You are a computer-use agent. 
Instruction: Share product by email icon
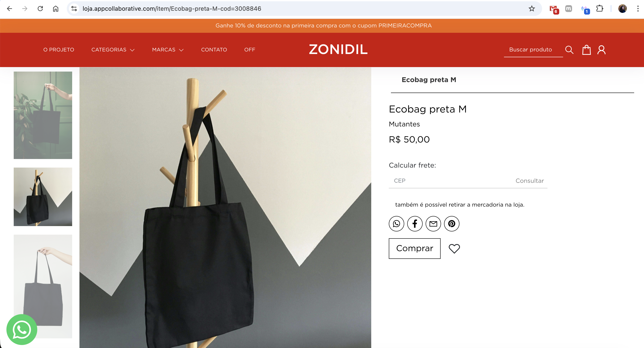(x=433, y=224)
